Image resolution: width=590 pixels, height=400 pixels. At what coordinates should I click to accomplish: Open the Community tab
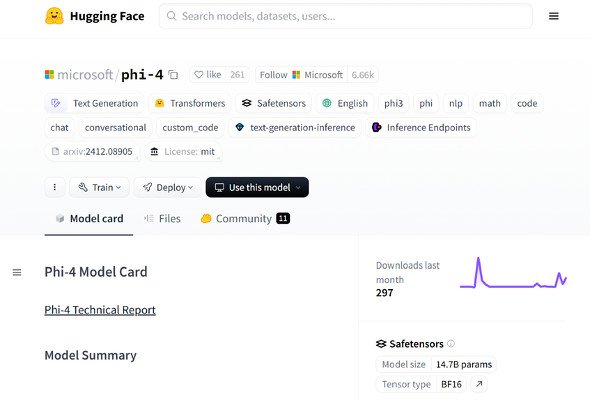[245, 219]
